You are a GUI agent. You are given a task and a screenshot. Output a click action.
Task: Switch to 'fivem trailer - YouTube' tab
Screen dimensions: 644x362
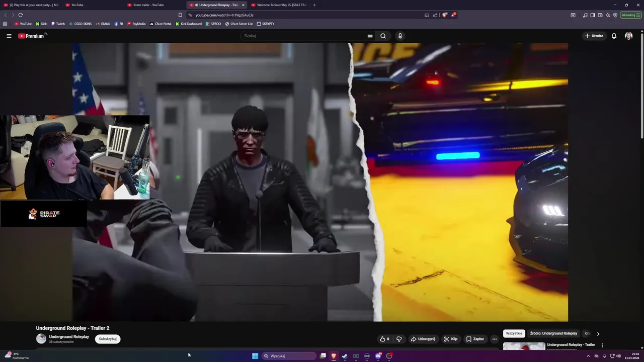click(x=155, y=5)
